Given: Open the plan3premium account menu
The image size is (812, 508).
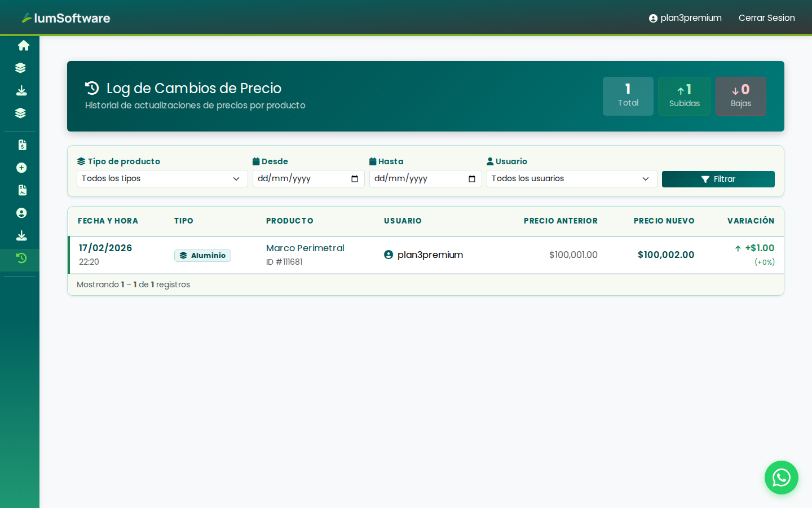Looking at the screenshot, I should pos(685,17).
